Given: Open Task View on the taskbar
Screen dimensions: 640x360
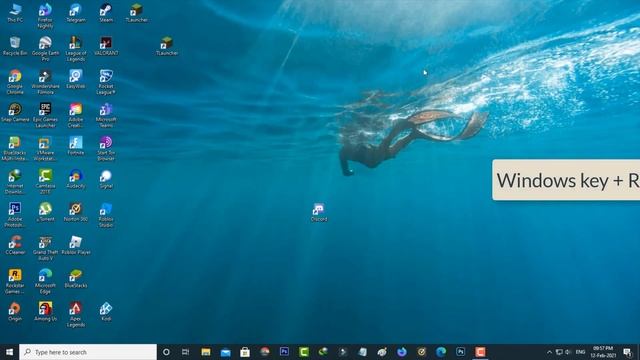Looking at the screenshot, I should tap(185, 352).
